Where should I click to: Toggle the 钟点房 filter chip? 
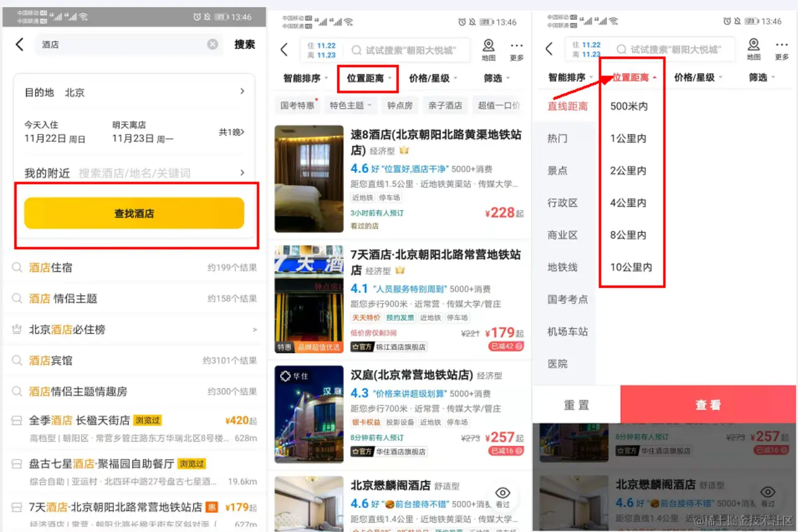pos(400,105)
